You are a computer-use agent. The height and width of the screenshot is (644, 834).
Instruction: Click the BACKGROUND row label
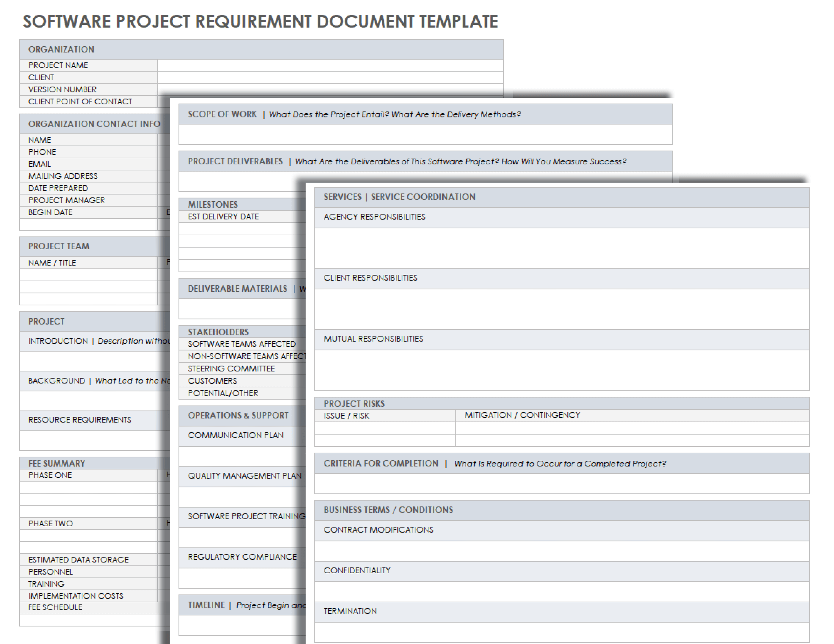coord(57,381)
